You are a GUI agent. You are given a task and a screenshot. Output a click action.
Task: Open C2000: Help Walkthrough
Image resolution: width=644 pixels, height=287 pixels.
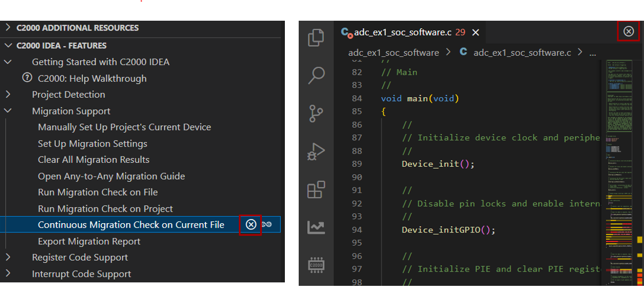pos(92,78)
